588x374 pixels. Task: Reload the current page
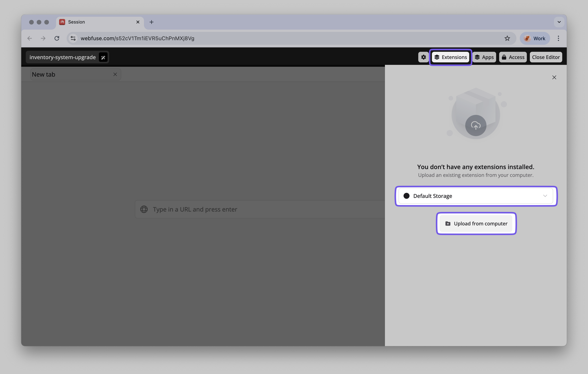coord(57,38)
